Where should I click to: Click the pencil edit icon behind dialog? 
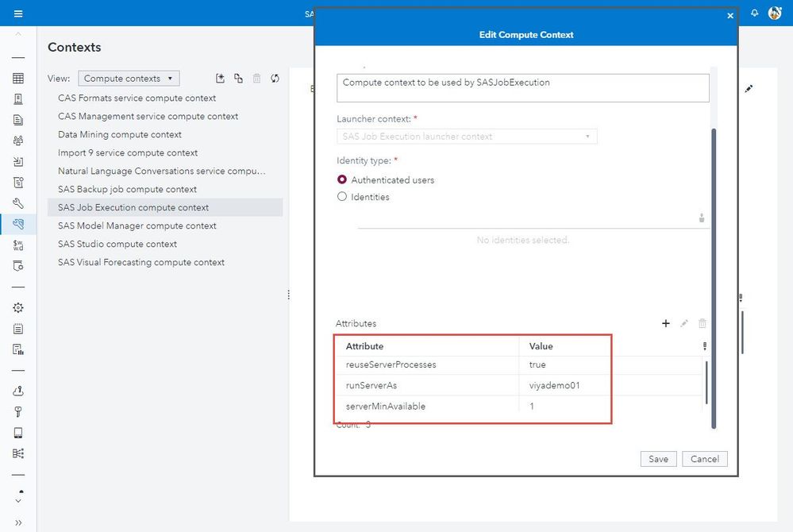pos(749,89)
